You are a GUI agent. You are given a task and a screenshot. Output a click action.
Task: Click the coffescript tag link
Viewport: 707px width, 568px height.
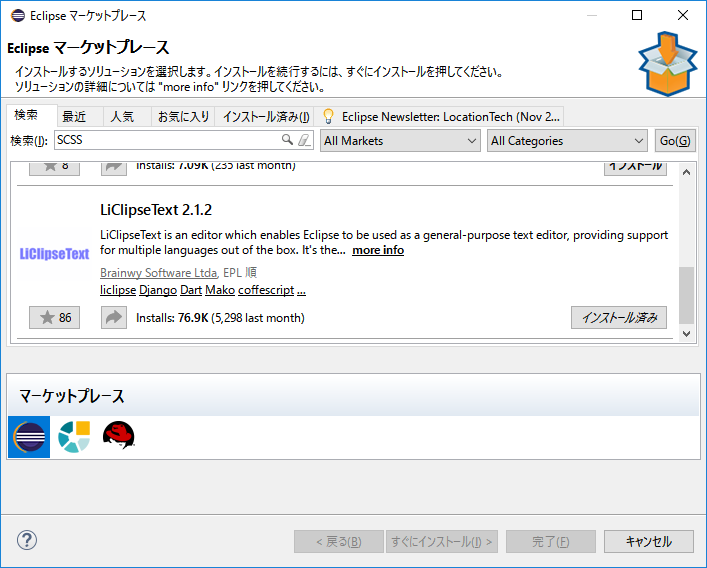click(x=266, y=290)
